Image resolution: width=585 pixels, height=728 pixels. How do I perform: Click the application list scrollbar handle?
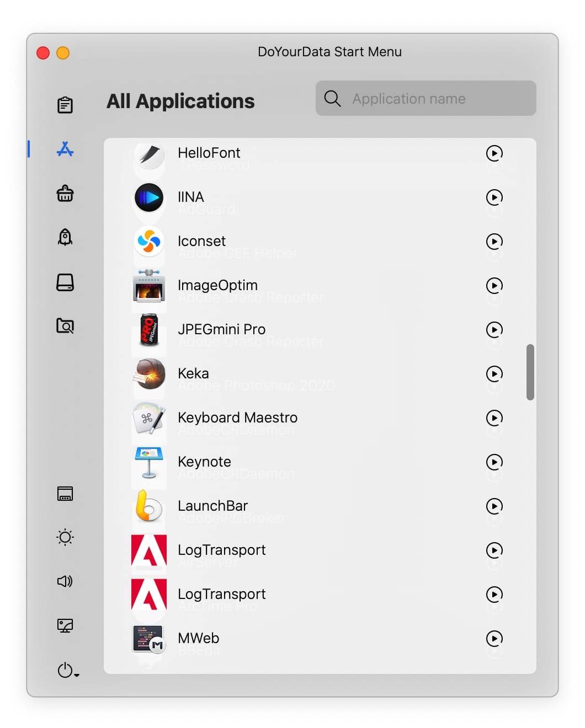[x=530, y=372]
